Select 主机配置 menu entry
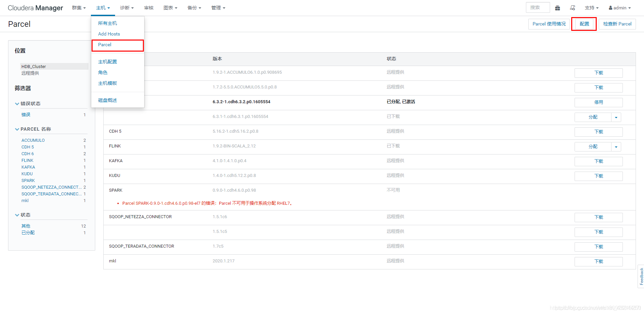The image size is (644, 314). 107,62
